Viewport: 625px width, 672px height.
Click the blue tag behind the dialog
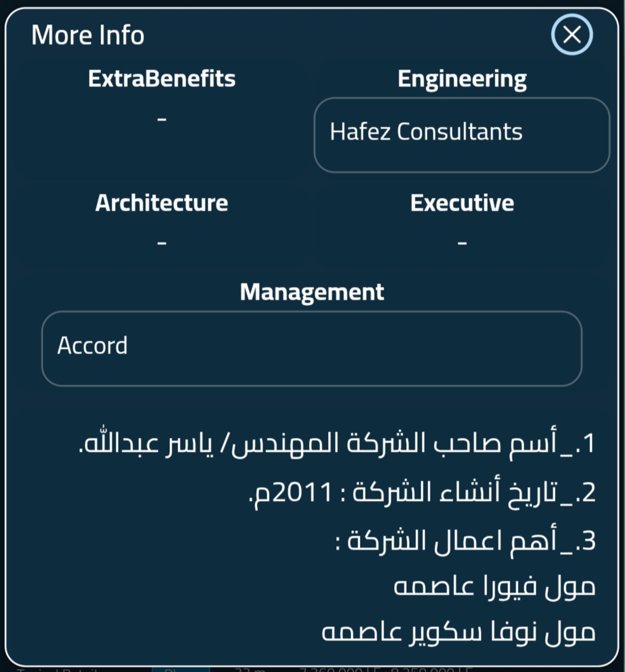click(x=180, y=669)
